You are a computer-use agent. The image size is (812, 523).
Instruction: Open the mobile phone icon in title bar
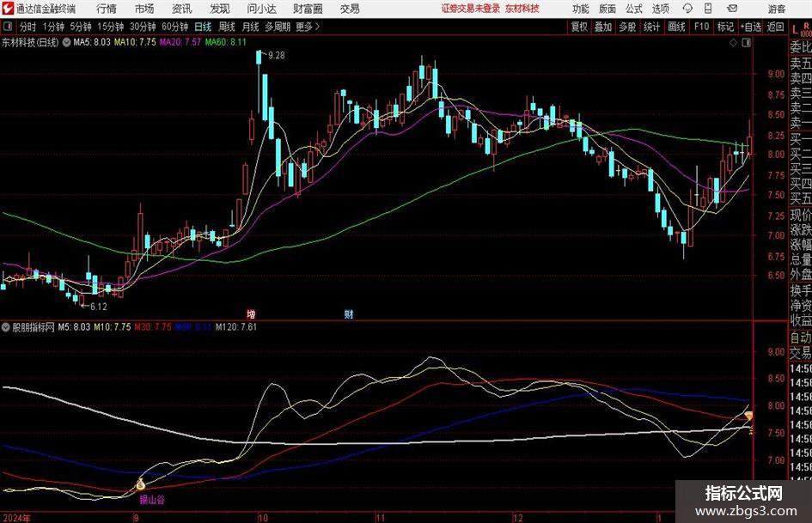708,9
